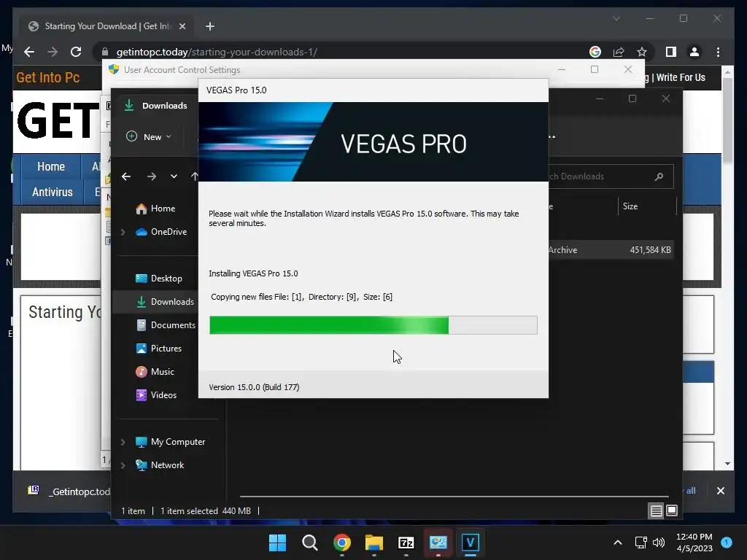Open the Google account icon in the address bar
Viewport: 747px width, 560px height.
(595, 52)
